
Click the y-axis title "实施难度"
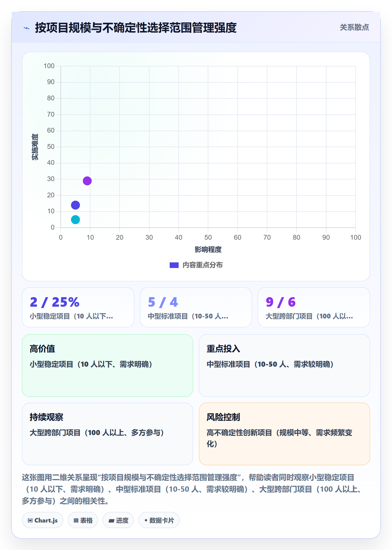(35, 147)
